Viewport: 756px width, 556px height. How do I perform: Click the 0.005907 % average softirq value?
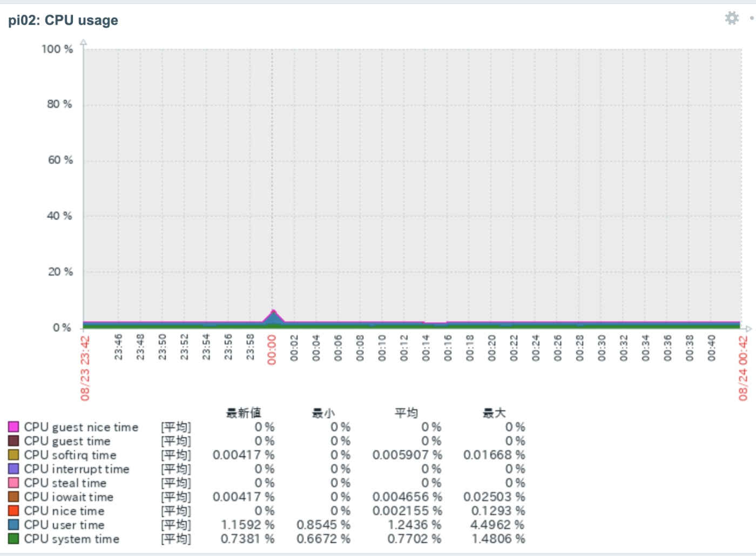pos(407,455)
